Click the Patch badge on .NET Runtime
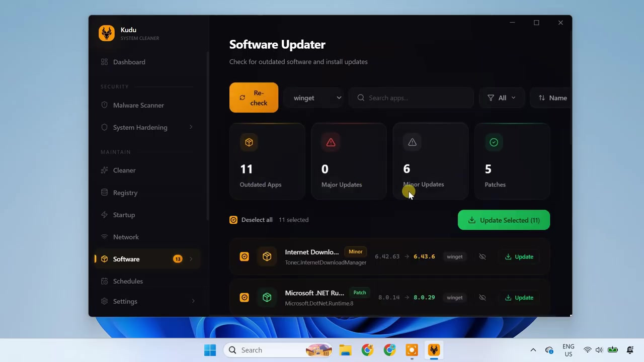The width and height of the screenshot is (644, 362). [359, 293]
